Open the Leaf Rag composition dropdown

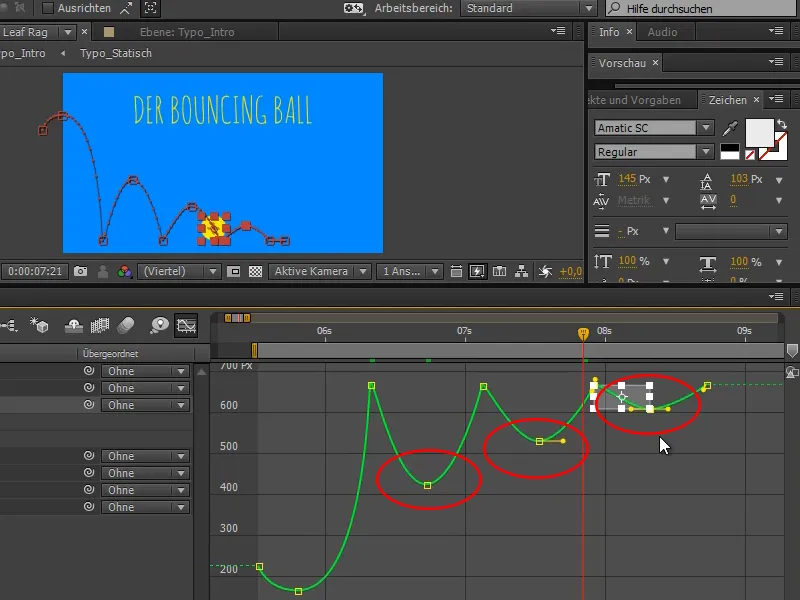67,32
